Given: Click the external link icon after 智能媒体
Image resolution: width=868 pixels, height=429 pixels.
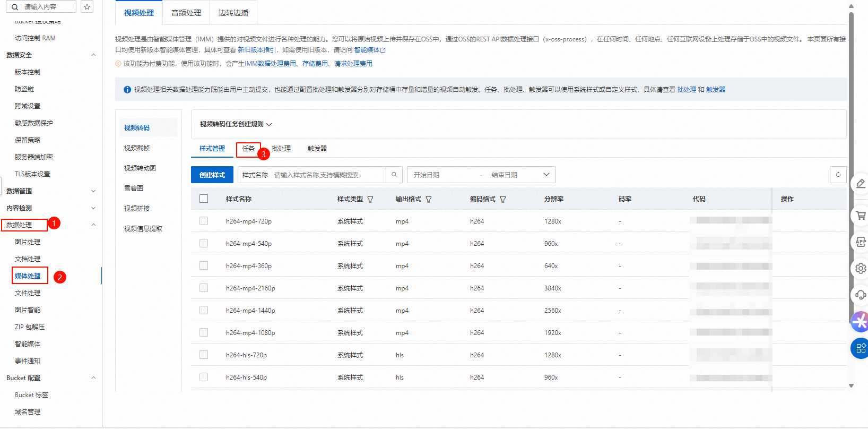Looking at the screenshot, I should pos(383,50).
